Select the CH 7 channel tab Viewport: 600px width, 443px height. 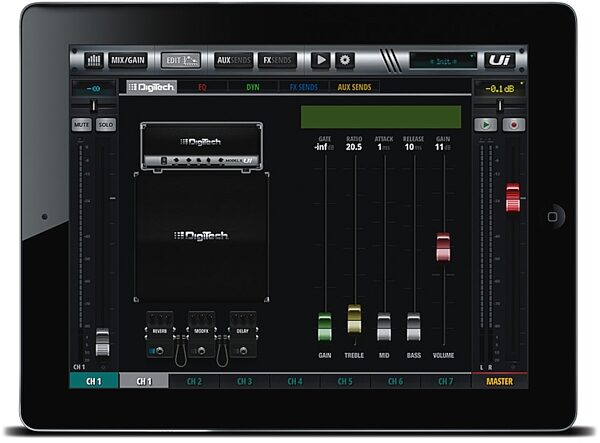(446, 381)
